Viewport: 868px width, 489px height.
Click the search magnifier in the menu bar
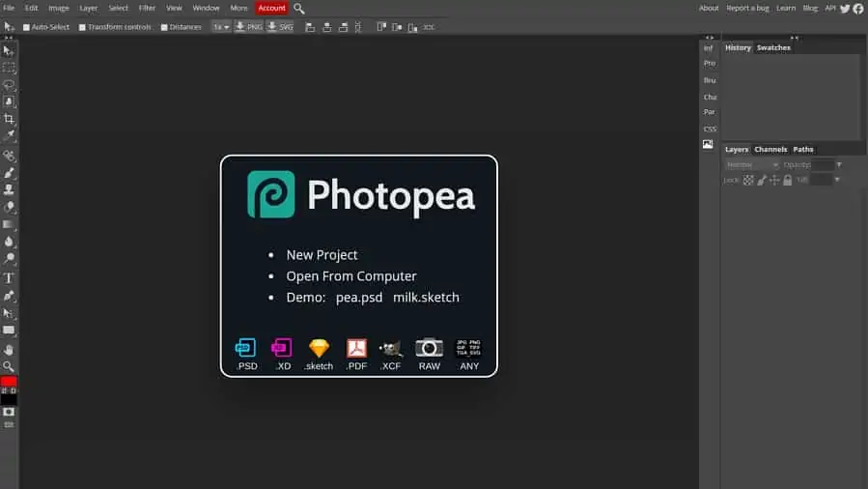(299, 9)
